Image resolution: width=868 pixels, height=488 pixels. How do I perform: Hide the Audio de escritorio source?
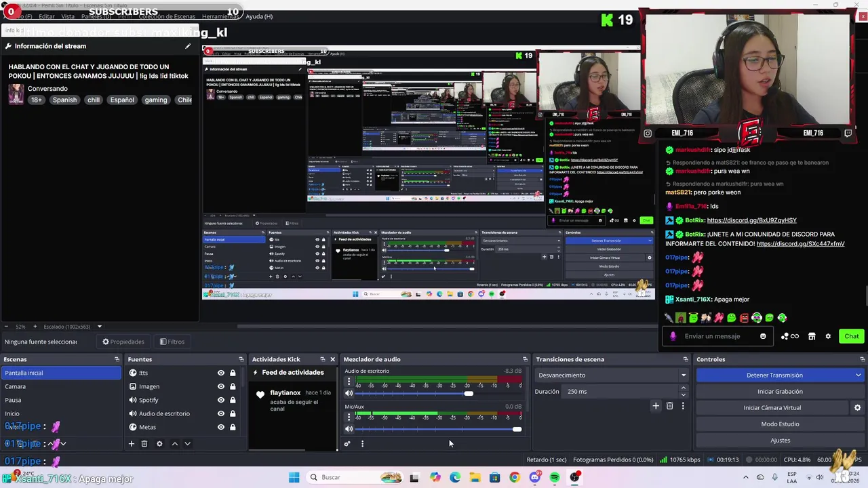[x=220, y=413]
